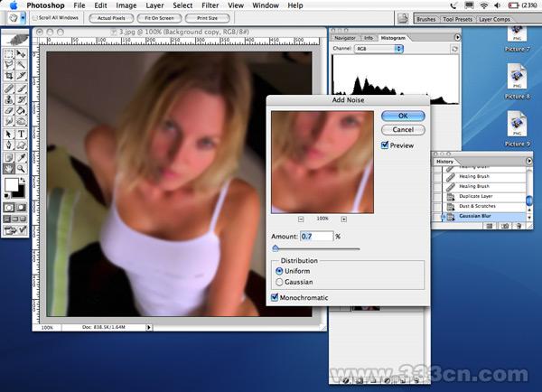Switch to the Navigator tab
Image resolution: width=542 pixels, height=392 pixels.
click(x=345, y=39)
